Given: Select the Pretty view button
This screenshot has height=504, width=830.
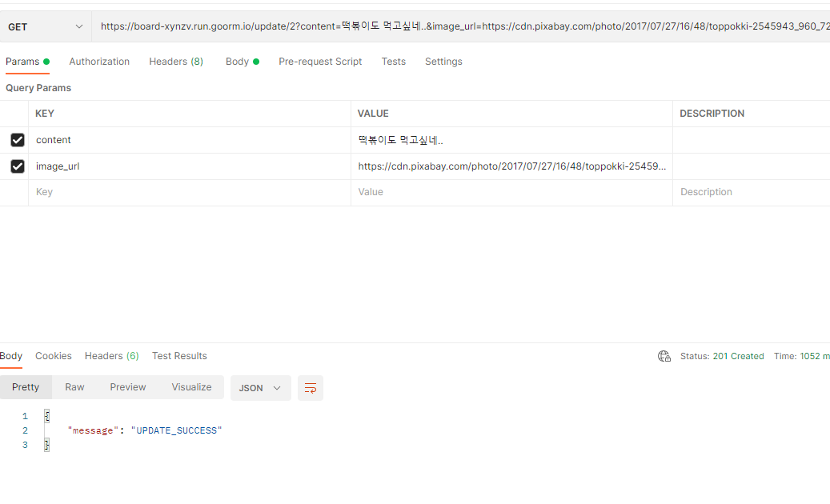Looking at the screenshot, I should coord(26,387).
